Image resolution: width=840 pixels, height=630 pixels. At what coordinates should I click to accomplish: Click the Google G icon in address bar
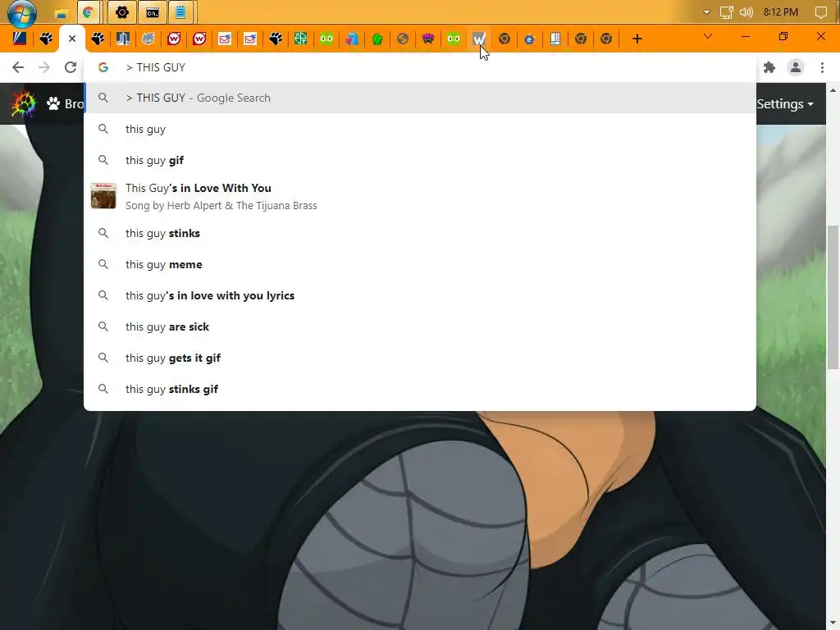tap(103, 67)
